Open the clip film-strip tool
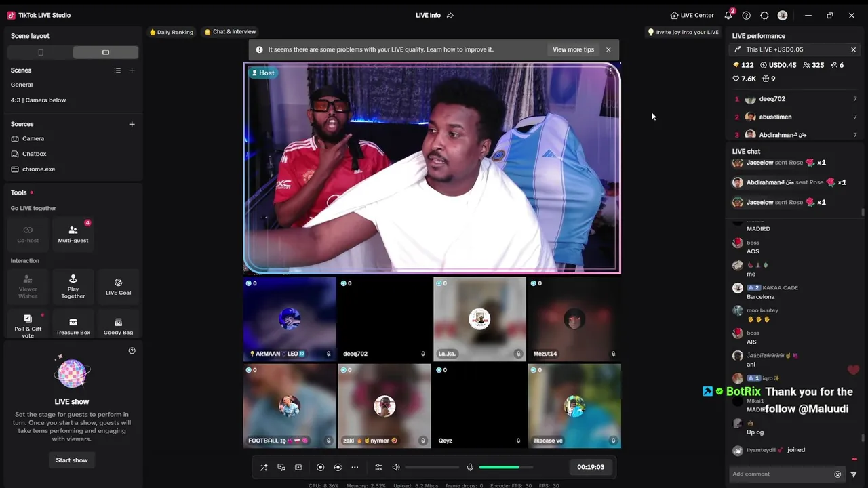The image size is (868, 488). coord(298,467)
